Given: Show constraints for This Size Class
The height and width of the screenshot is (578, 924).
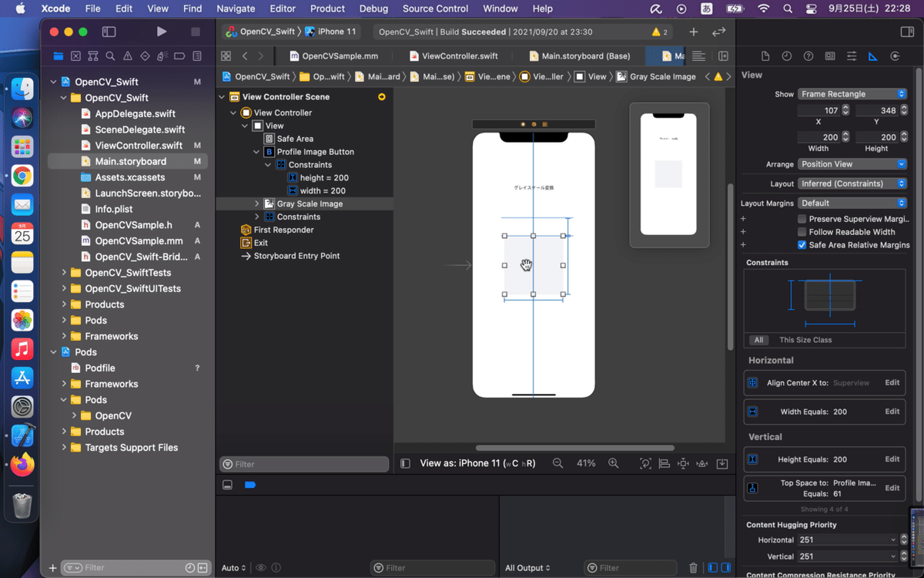Looking at the screenshot, I should [805, 340].
